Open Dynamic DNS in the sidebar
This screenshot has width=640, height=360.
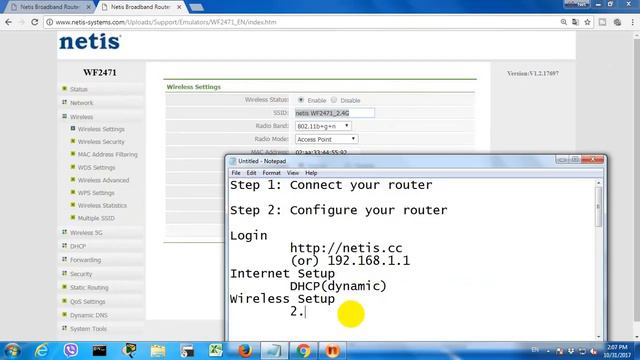89,315
